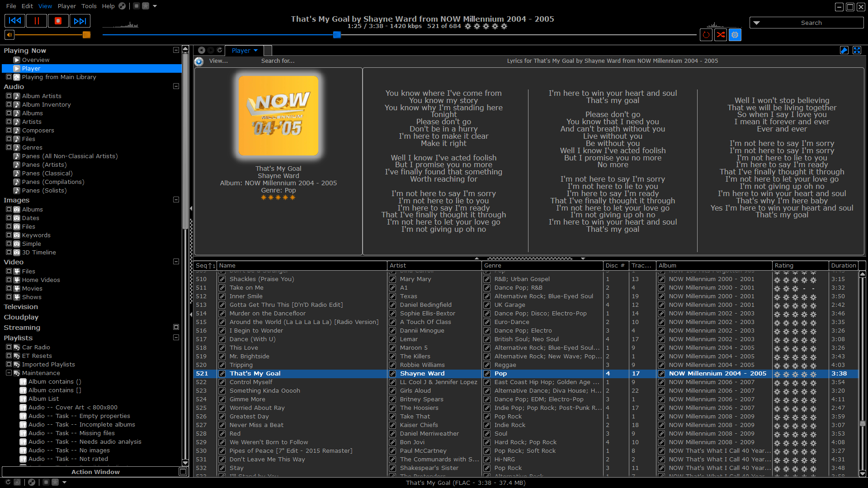Click the NOW 04-05 album cover
This screenshot has height=488, width=868.
[x=278, y=116]
